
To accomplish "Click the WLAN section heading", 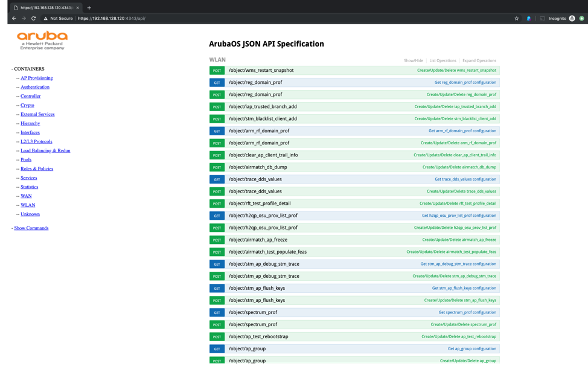I will point(217,60).
